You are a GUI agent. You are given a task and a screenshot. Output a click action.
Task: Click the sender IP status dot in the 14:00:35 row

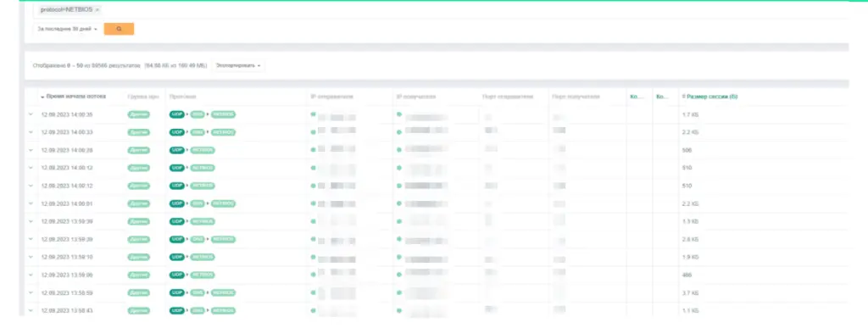coord(314,114)
